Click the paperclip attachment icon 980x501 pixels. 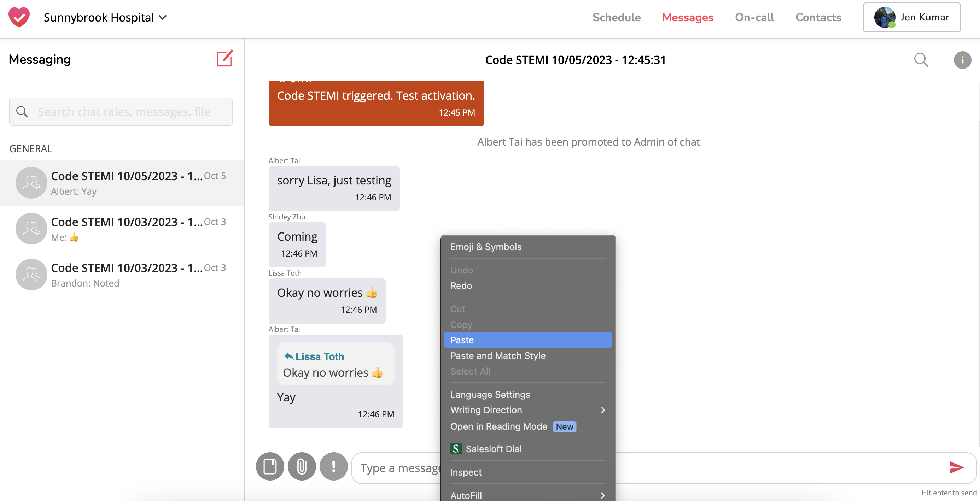point(302,466)
